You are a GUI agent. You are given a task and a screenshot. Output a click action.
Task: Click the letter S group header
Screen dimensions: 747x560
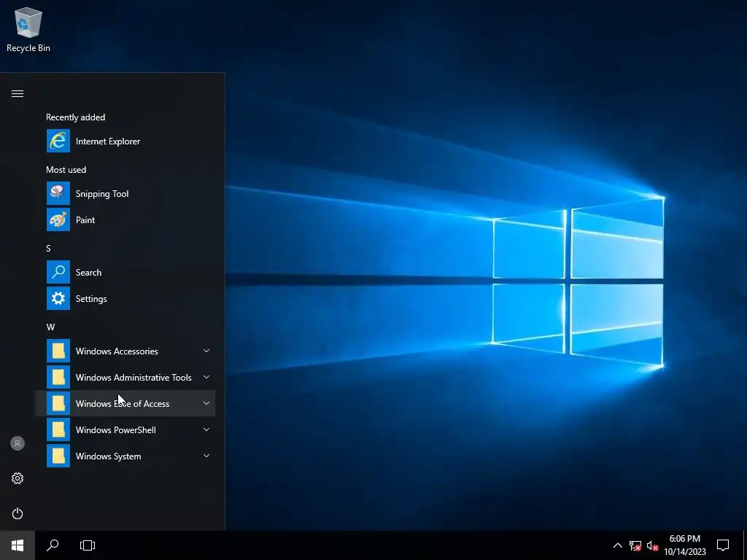pos(49,249)
